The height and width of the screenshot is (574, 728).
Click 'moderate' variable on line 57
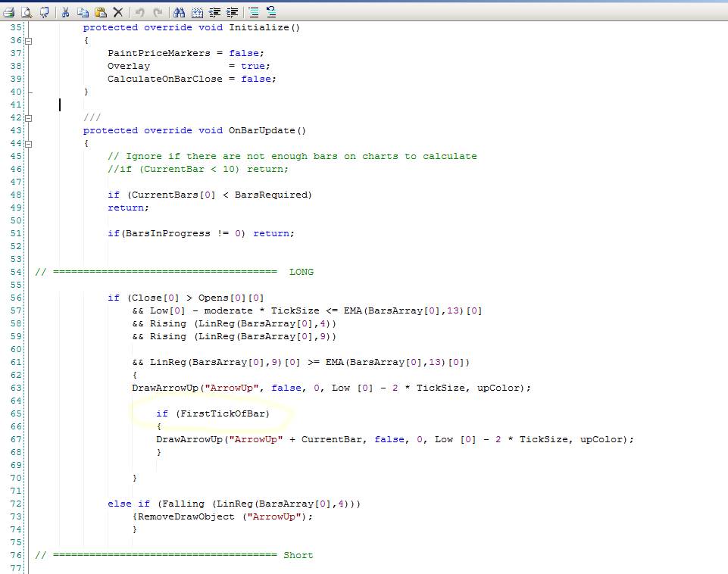coord(229,310)
